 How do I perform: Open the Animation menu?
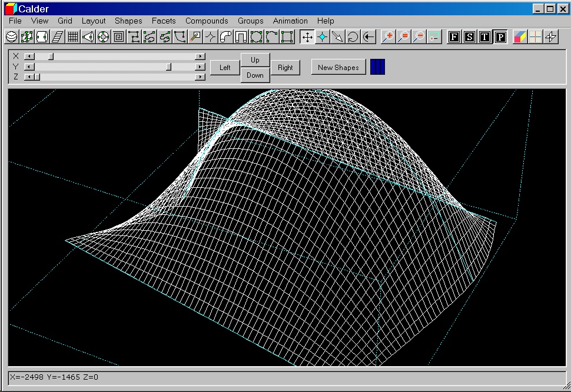(x=290, y=21)
